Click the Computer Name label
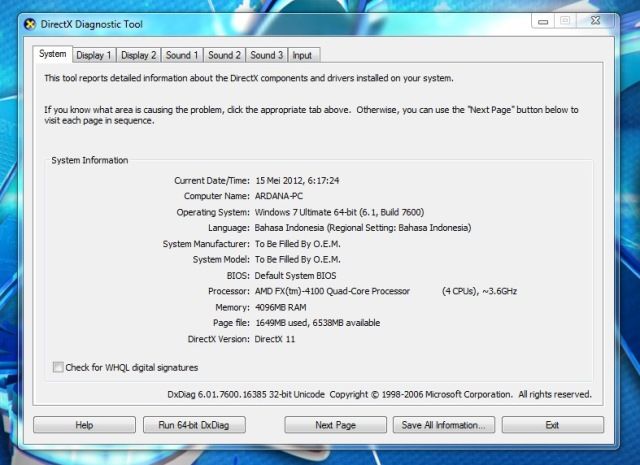Screen dimensions: 640x465 click(x=216, y=196)
